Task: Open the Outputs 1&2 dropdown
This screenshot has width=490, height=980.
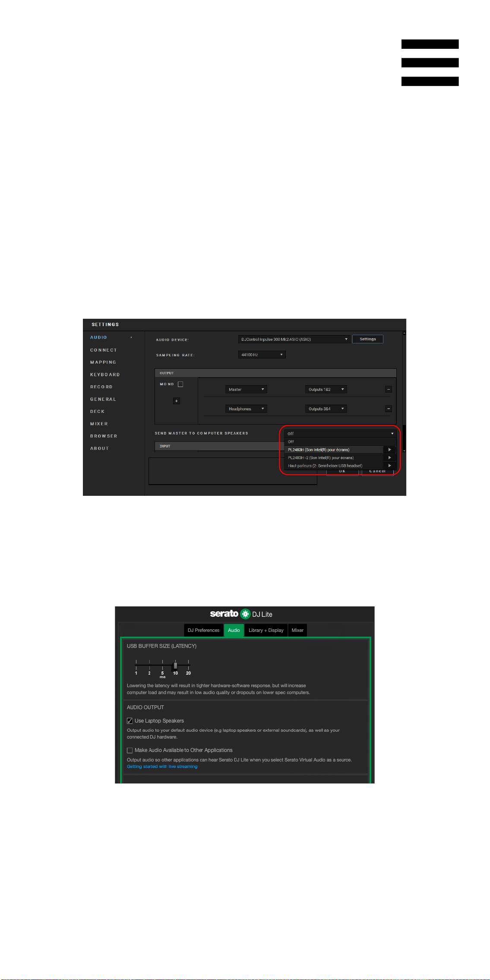Action: 326,389
